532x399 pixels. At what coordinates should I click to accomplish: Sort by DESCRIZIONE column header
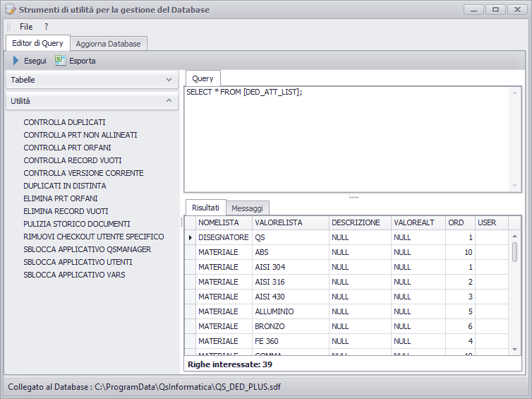[x=360, y=222]
